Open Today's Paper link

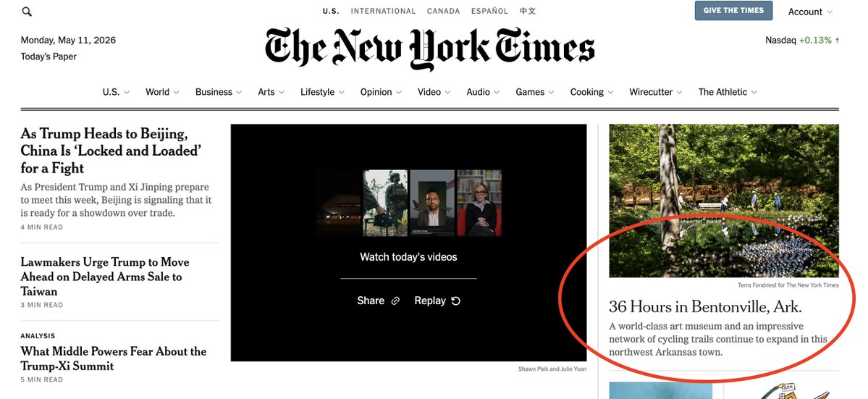[49, 56]
